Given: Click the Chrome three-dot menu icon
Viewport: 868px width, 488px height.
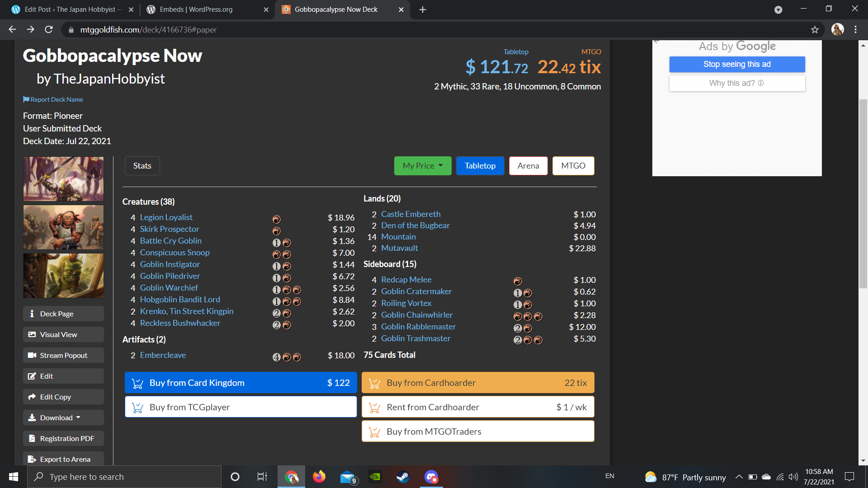Looking at the screenshot, I should point(855,30).
